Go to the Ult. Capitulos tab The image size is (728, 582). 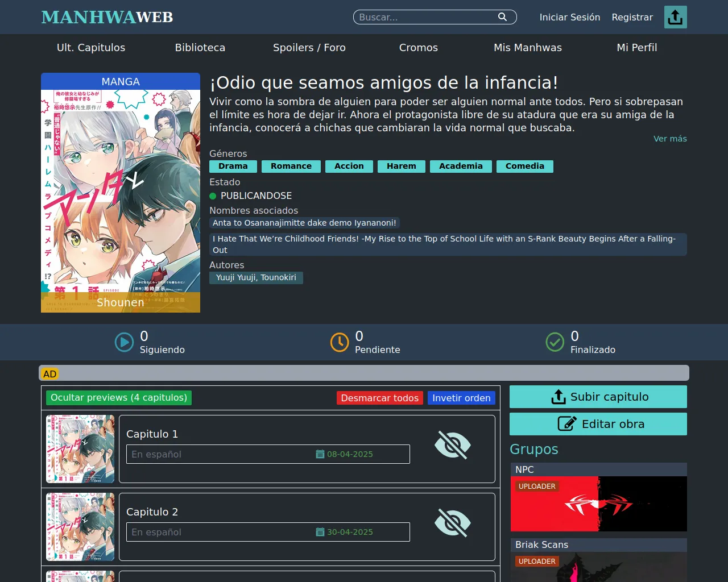pos(91,48)
